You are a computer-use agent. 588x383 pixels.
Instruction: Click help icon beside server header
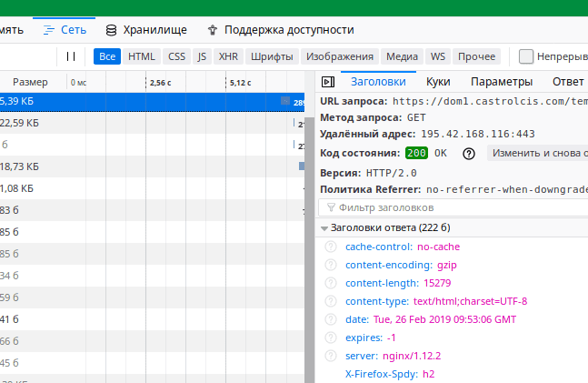(332, 356)
